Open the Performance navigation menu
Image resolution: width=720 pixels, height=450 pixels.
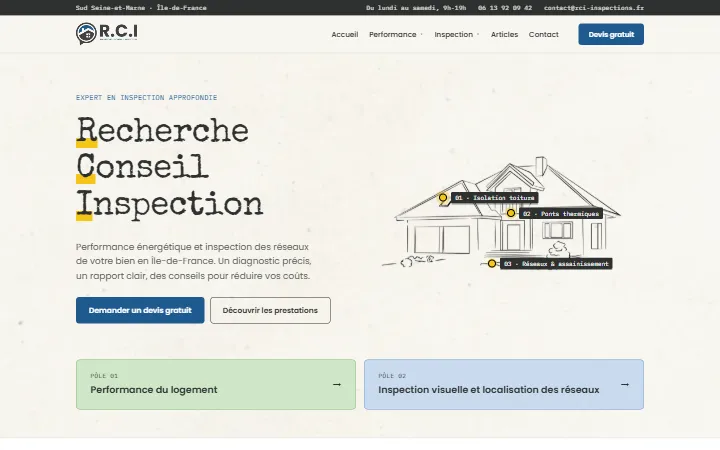tap(393, 34)
